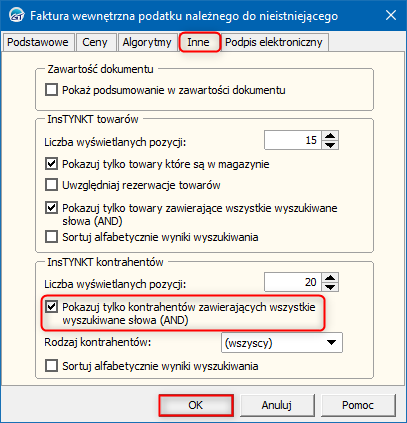Screen dimensions: 407x423
Task: Close the Faktura wewnętrzna dialog window
Action: pos(391,15)
